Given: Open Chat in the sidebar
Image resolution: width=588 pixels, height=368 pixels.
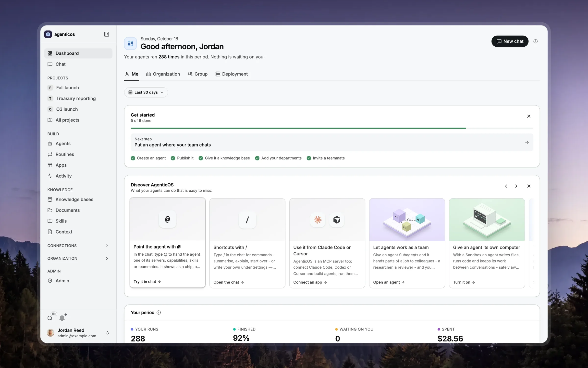Looking at the screenshot, I should (x=78, y=64).
